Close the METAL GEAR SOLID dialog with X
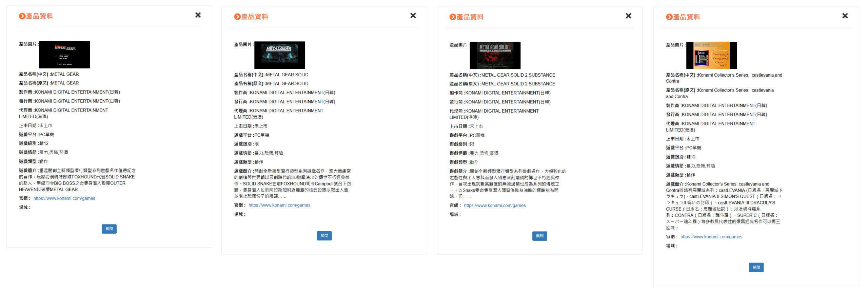The width and height of the screenshot is (868, 294). [413, 16]
